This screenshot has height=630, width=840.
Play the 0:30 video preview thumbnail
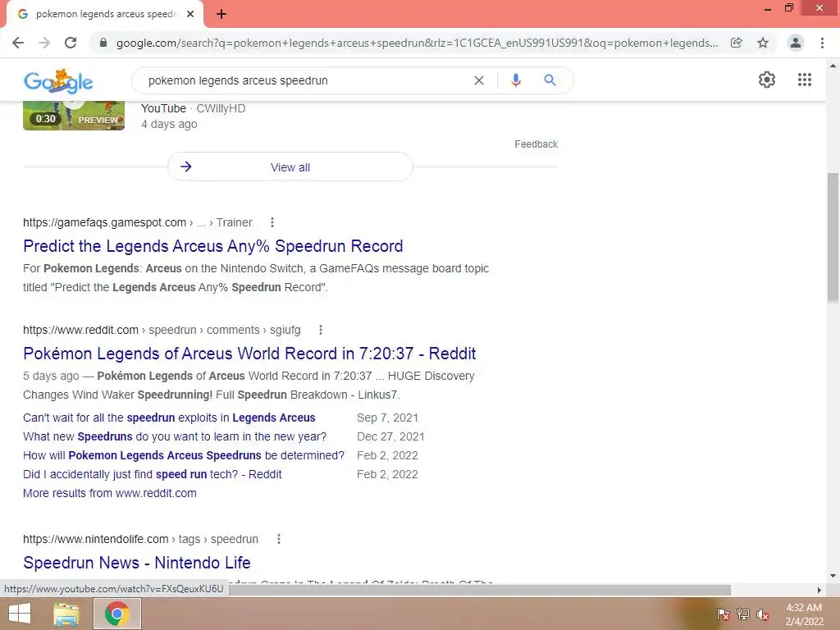74,116
